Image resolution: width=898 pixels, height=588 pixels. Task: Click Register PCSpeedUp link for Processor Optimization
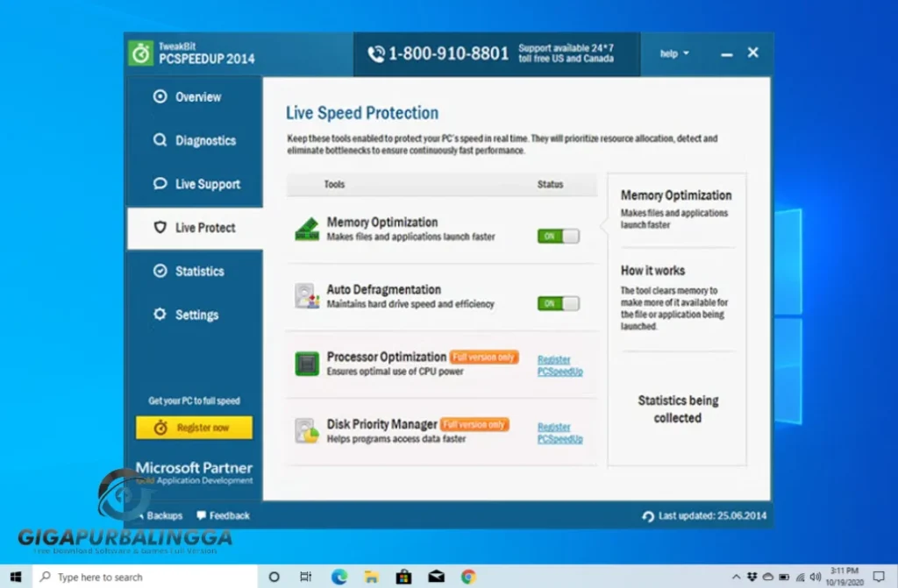point(559,365)
